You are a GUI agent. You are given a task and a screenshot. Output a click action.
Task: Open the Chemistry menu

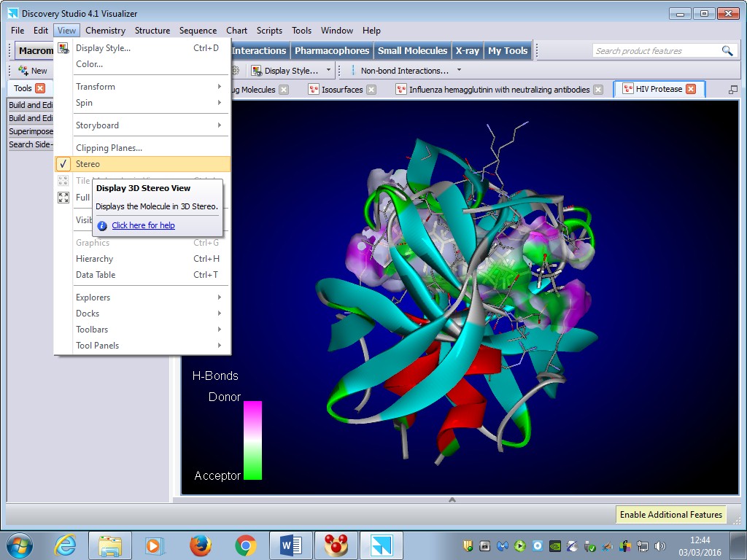pos(105,31)
